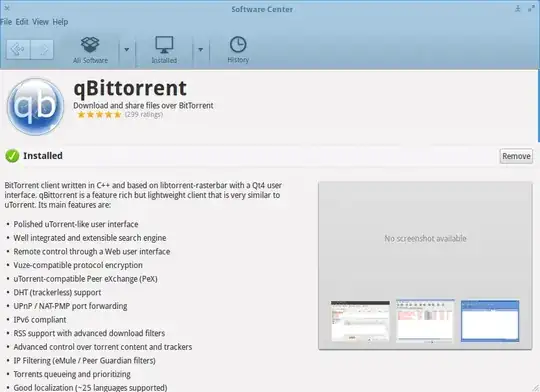Viewport: 540px width, 392px height.
Task: Click 'Good localization (~25 languages supported)' bullet
Action: click(x=90, y=388)
